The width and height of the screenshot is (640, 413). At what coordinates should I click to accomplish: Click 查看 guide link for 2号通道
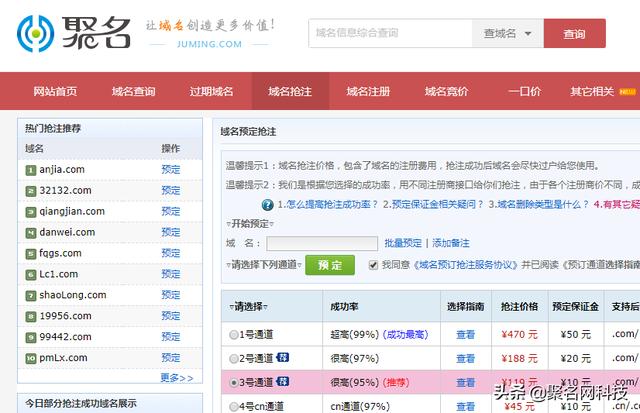tap(465, 359)
